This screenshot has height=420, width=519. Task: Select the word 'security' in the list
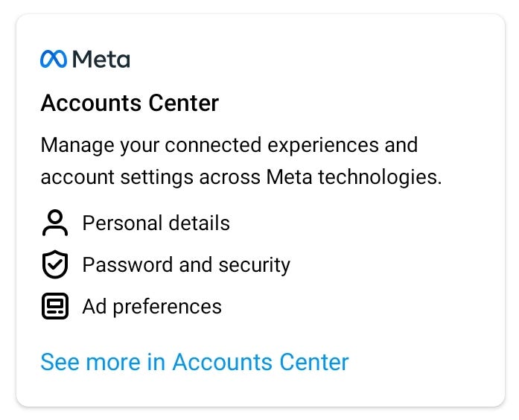[254, 265]
